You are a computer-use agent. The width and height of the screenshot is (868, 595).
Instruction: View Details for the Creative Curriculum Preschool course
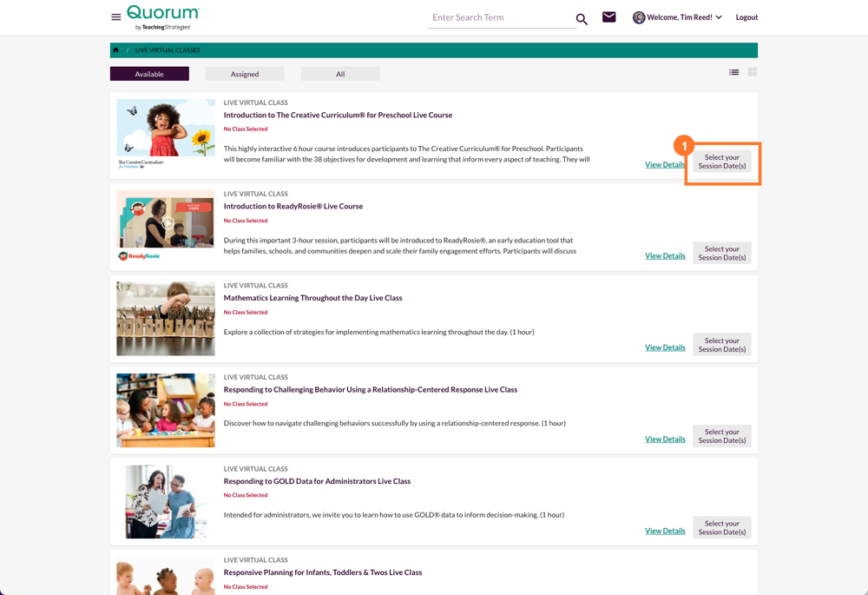665,164
